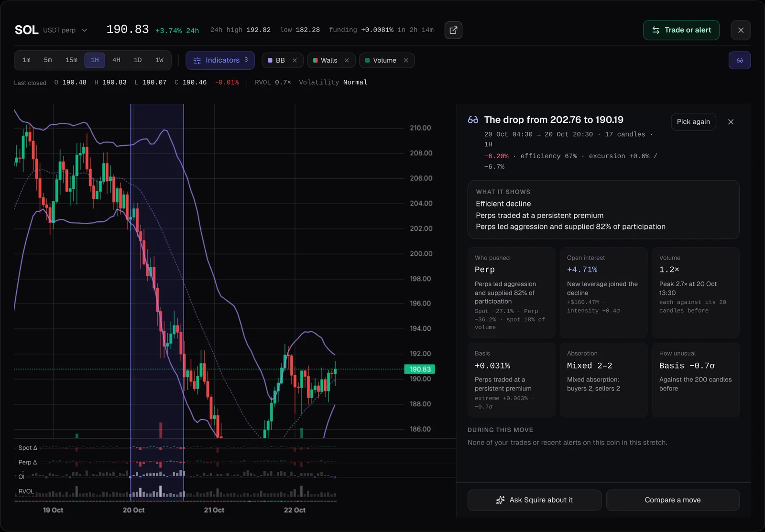Open the Open interest +4.71% card

click(603, 293)
